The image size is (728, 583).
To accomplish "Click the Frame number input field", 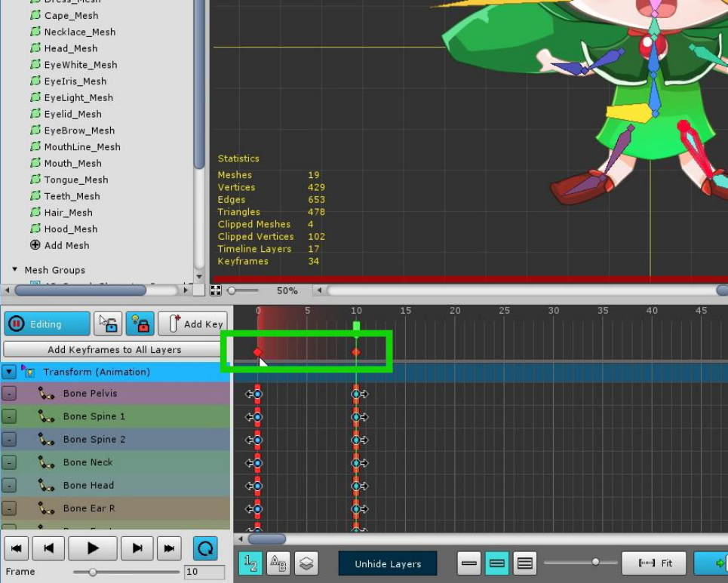I will pyautogui.click(x=204, y=572).
